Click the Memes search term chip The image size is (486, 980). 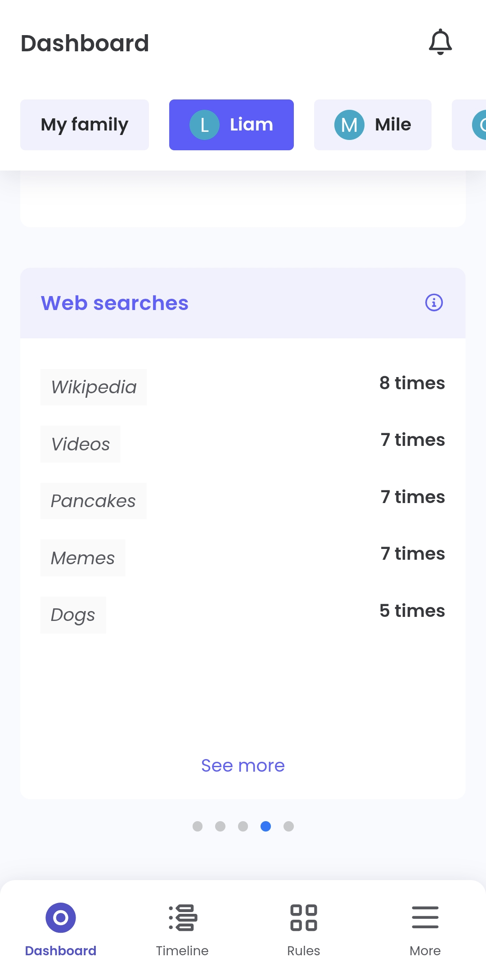point(83,558)
